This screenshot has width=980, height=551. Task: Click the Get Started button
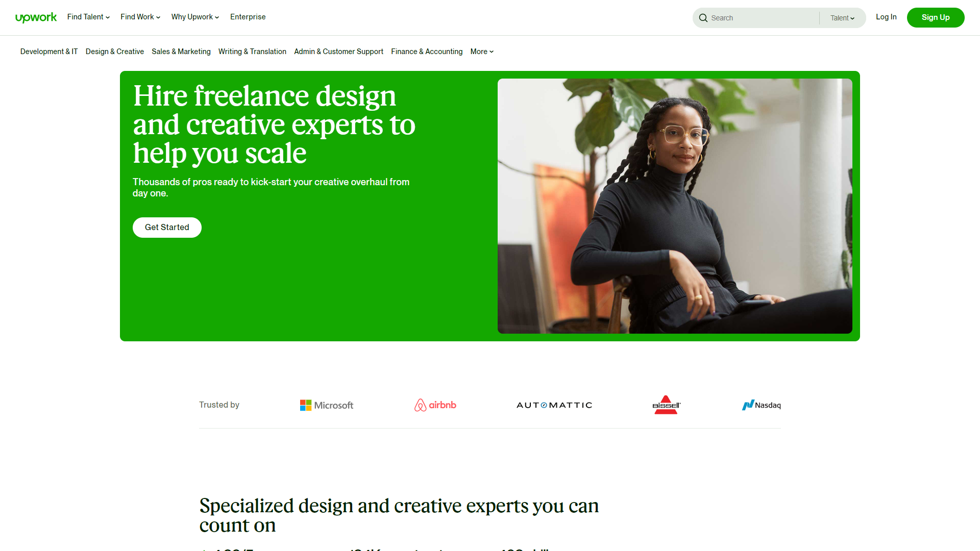click(x=167, y=227)
